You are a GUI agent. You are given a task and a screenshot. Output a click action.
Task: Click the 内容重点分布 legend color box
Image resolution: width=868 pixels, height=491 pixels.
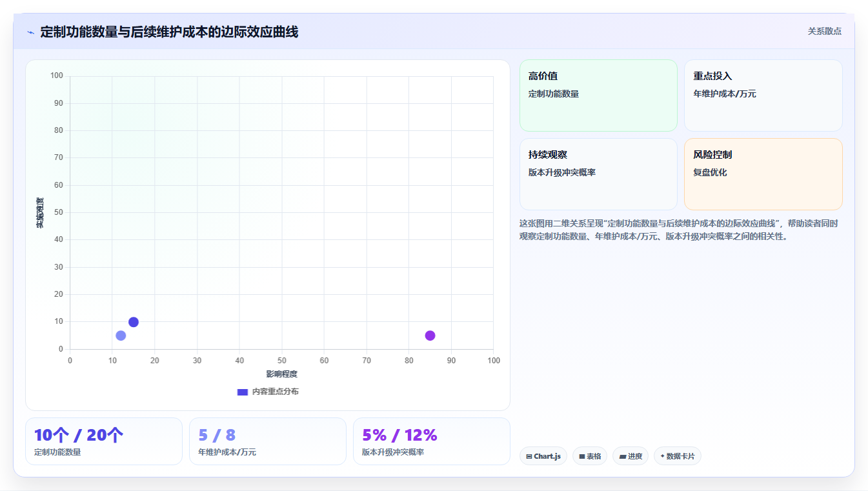pyautogui.click(x=243, y=392)
